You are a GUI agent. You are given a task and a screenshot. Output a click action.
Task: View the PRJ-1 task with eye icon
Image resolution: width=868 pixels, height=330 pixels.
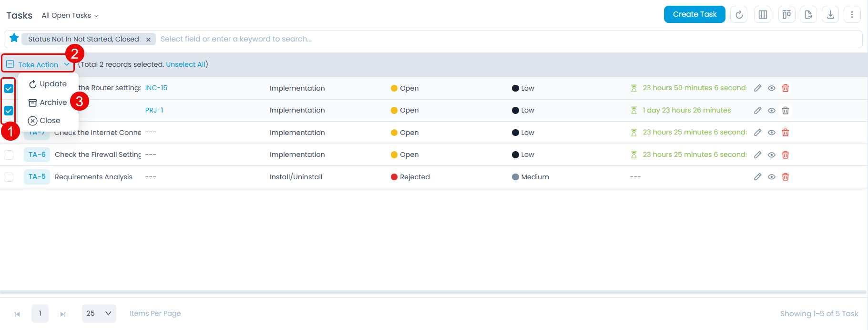click(771, 111)
